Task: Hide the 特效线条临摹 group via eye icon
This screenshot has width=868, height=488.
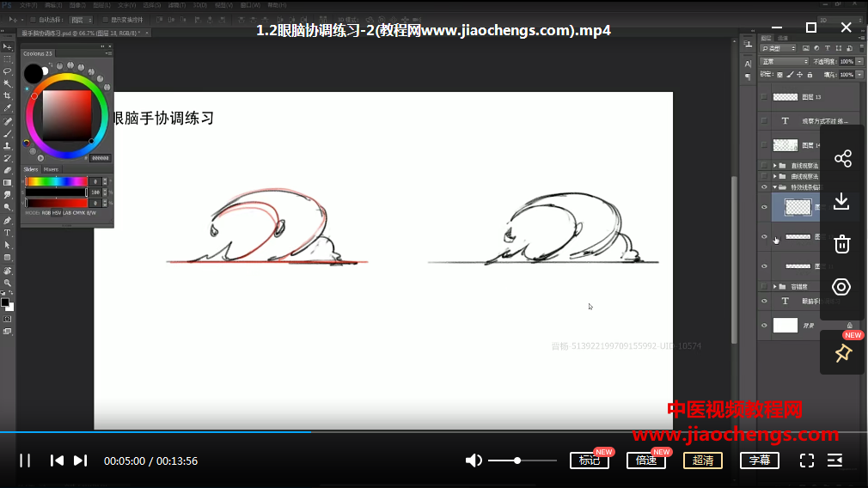Action: [x=765, y=187]
